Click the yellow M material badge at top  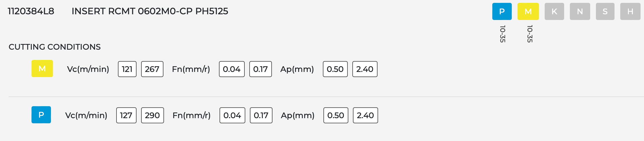528,11
